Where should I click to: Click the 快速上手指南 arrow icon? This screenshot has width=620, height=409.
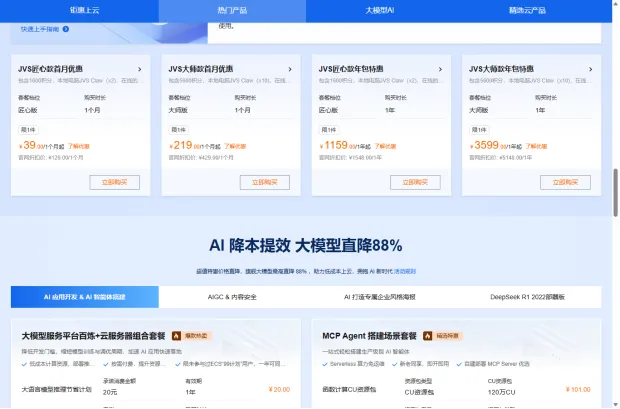66,29
